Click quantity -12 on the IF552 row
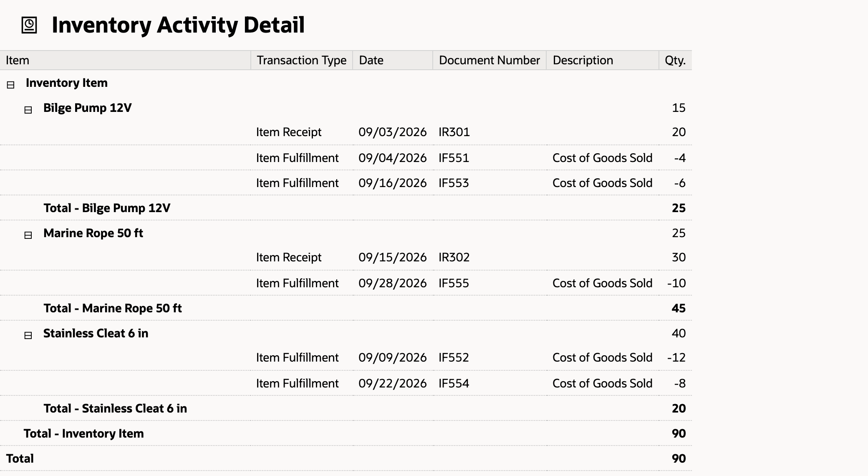The width and height of the screenshot is (868, 476). pyautogui.click(x=676, y=357)
